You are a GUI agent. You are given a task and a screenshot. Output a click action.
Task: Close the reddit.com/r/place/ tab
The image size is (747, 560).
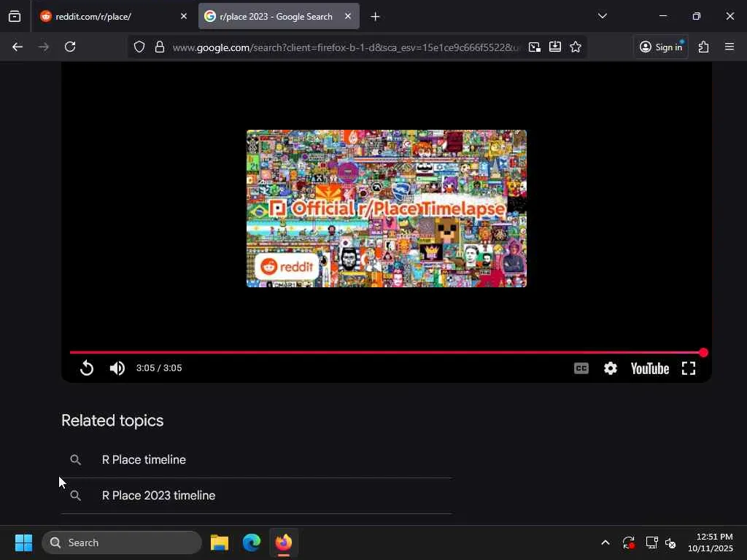click(x=183, y=16)
